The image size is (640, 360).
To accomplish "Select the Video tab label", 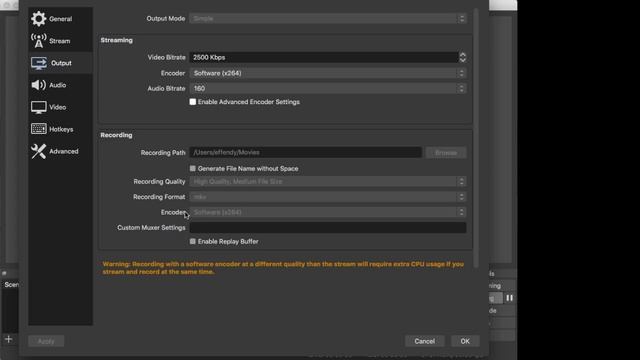I will coord(58,107).
